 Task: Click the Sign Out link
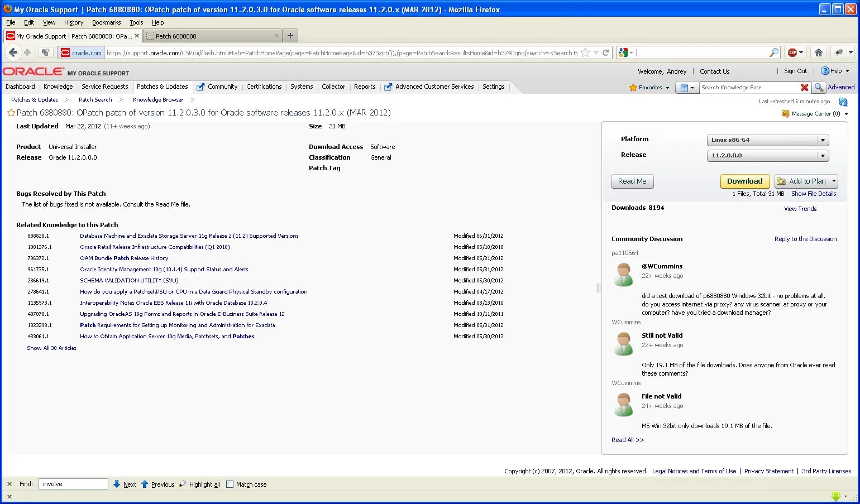[795, 71]
